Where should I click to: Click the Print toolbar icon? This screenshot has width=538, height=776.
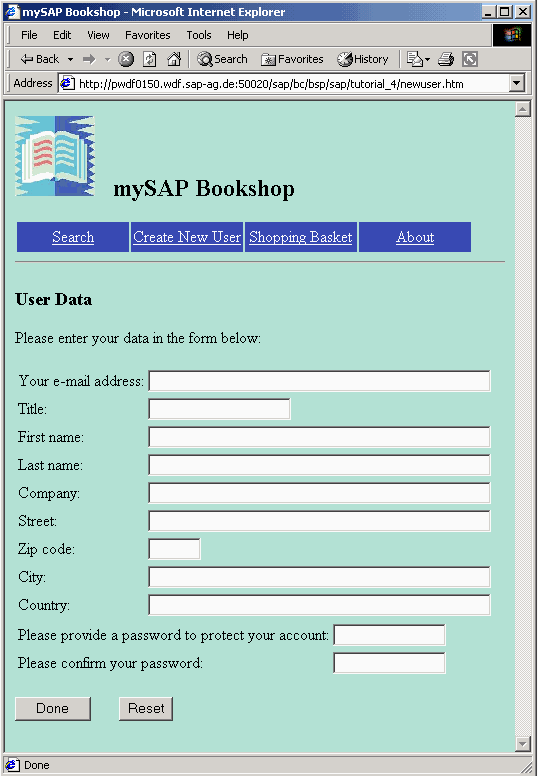click(446, 59)
